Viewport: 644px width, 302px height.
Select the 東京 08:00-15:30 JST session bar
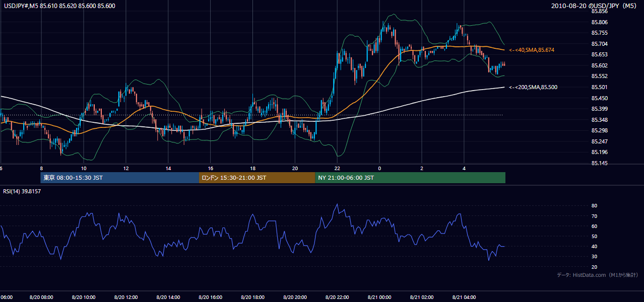(x=120, y=178)
